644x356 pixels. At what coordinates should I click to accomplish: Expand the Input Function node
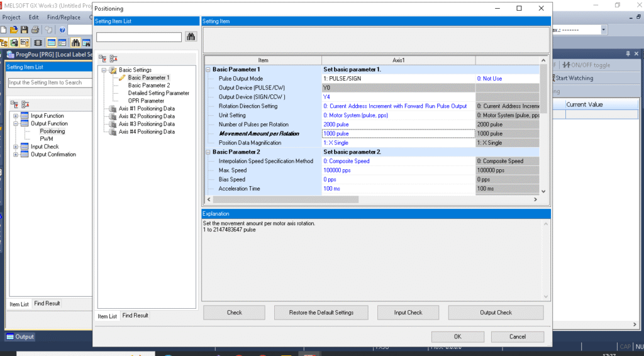click(16, 116)
